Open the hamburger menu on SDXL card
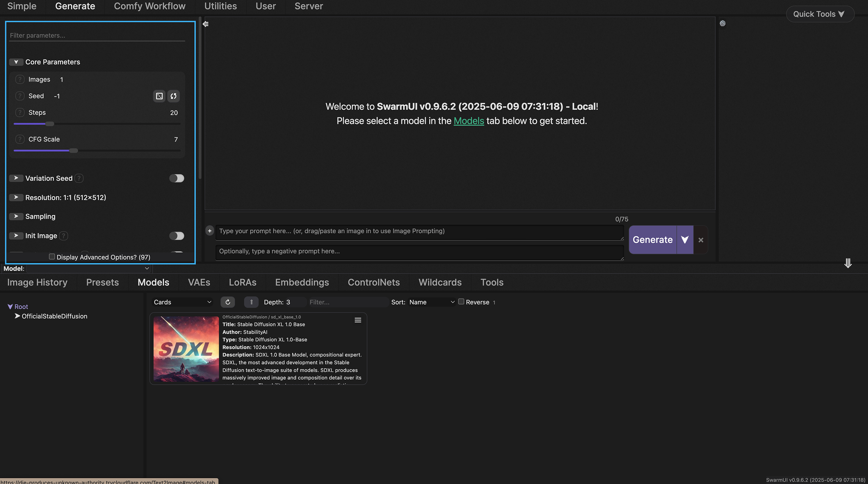 (x=358, y=320)
